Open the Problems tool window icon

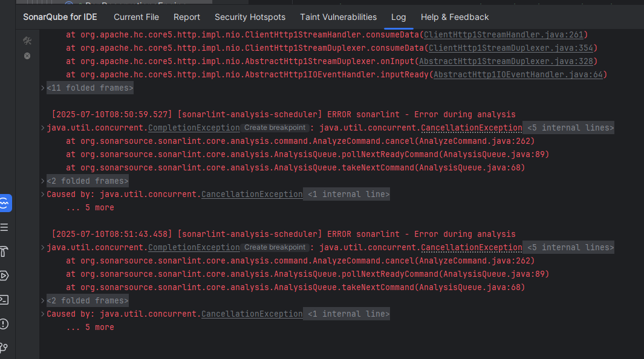pos(5,324)
